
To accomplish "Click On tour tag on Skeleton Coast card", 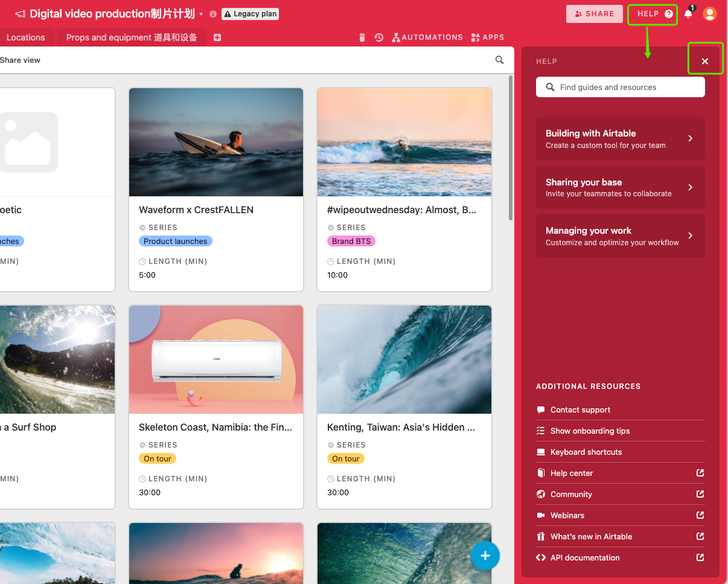I will (x=158, y=458).
